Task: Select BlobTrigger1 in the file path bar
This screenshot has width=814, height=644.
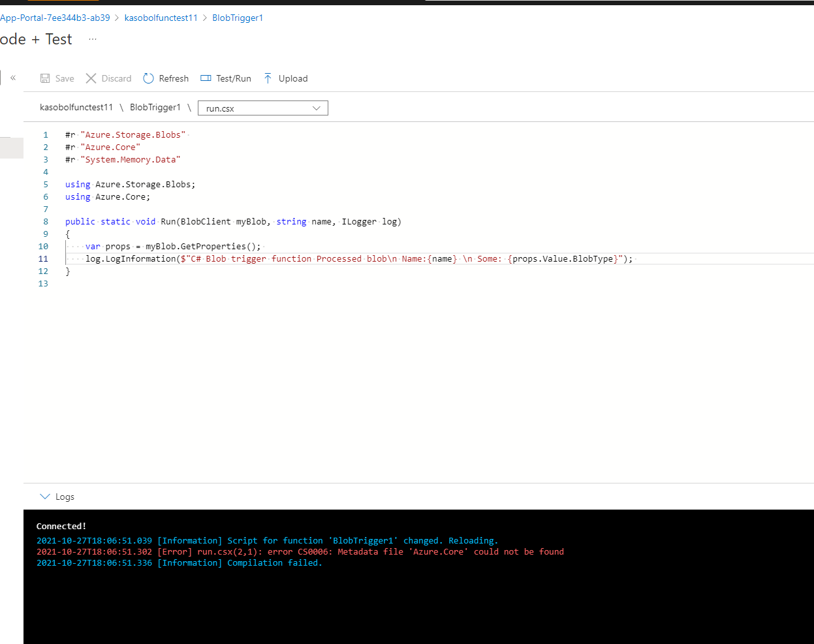Action: click(x=155, y=107)
